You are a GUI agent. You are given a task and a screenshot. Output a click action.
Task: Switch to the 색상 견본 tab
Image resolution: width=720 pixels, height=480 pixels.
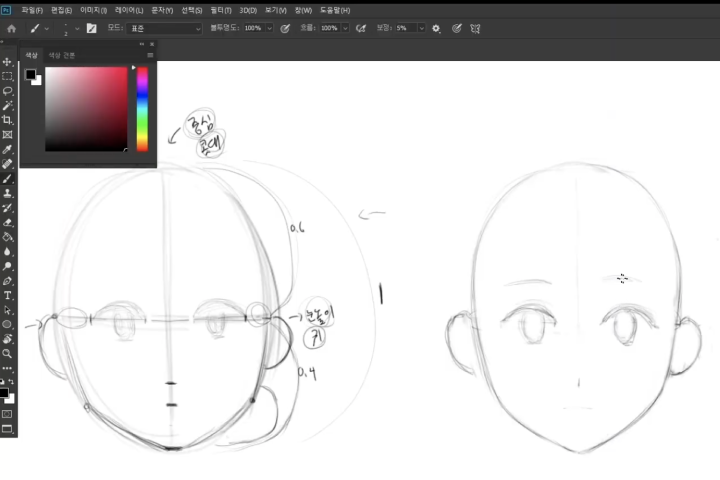pyautogui.click(x=62, y=55)
